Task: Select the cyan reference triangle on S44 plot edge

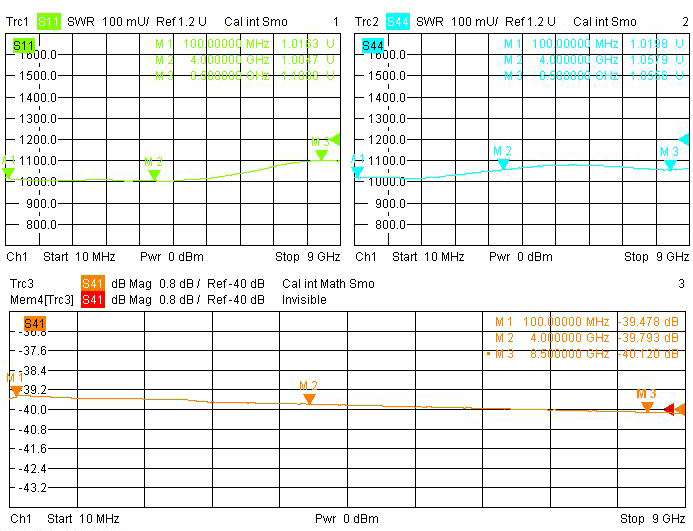Action: tap(685, 139)
